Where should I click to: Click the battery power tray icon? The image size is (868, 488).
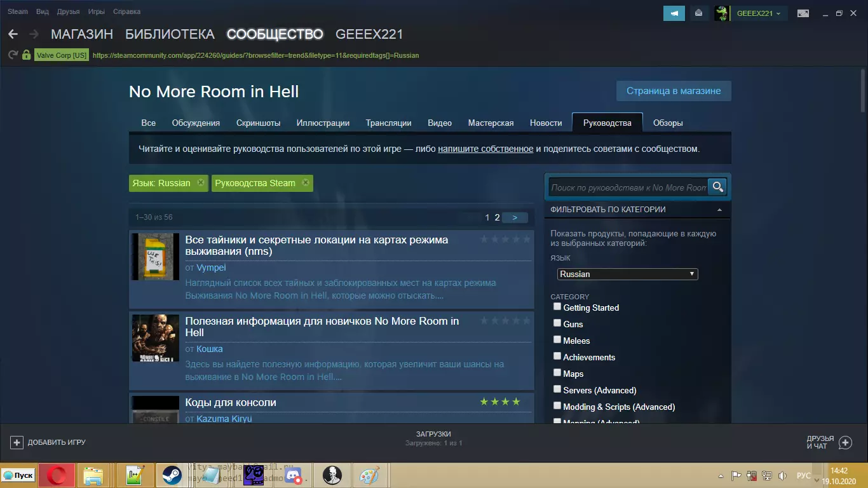(752, 476)
